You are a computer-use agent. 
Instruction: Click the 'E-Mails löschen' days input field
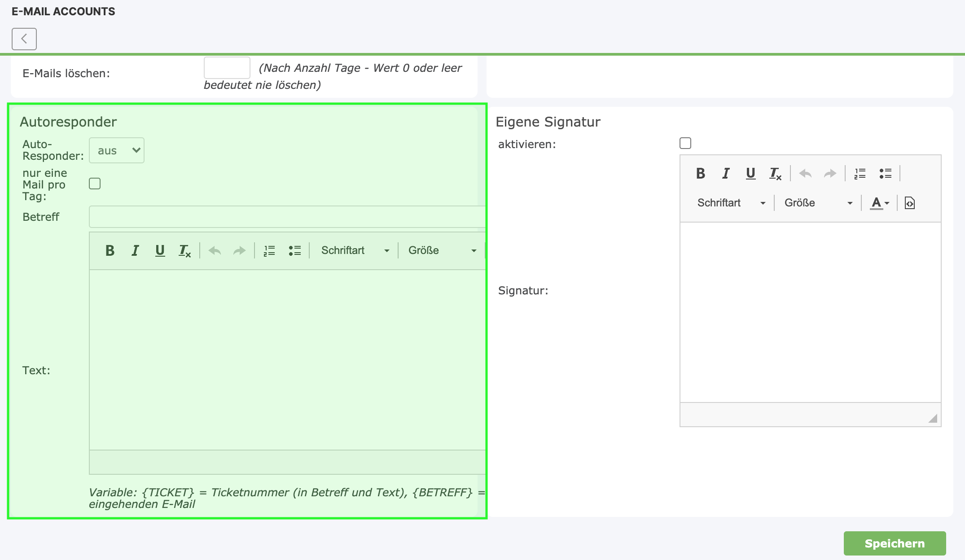[x=227, y=68]
